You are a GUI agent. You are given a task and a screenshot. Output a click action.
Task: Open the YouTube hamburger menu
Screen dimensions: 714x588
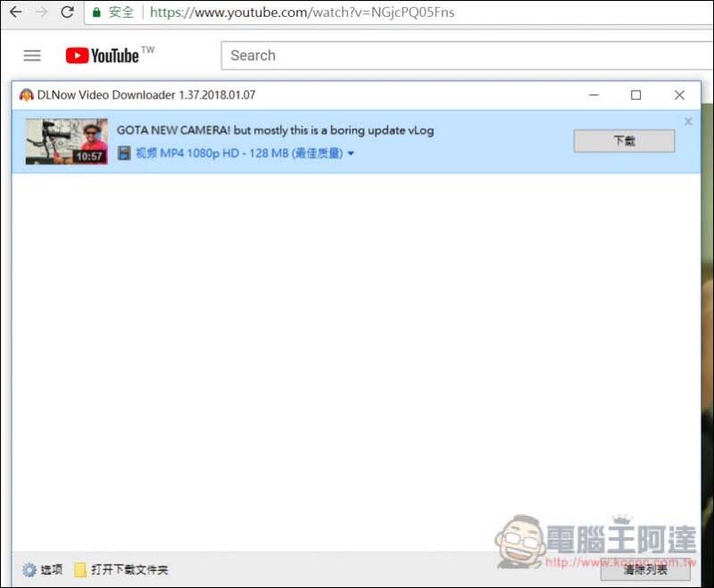coord(32,55)
